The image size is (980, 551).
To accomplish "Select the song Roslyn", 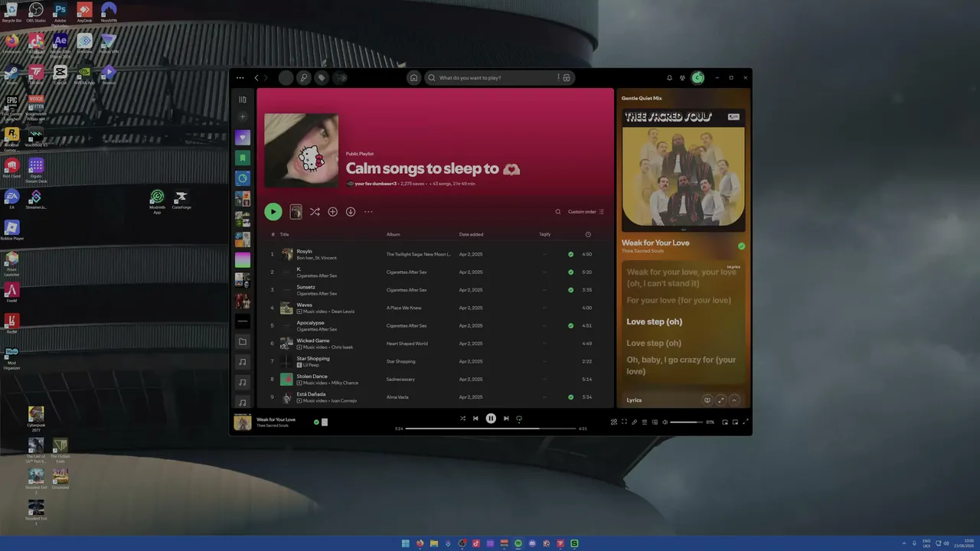I will click(304, 251).
